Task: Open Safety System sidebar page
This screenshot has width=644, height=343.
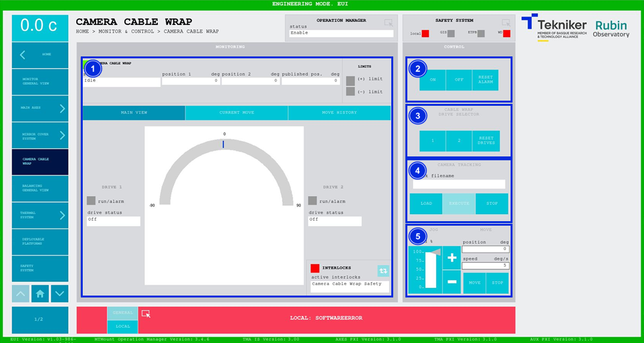Action: pos(40,269)
